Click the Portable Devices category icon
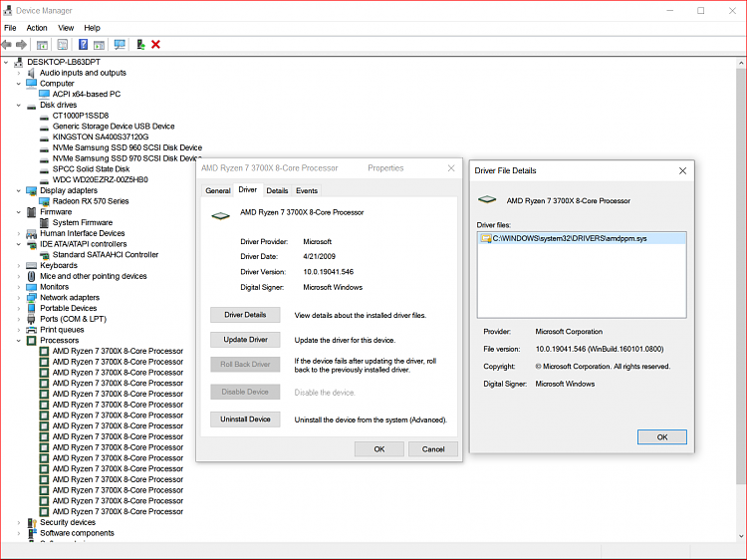 point(32,308)
